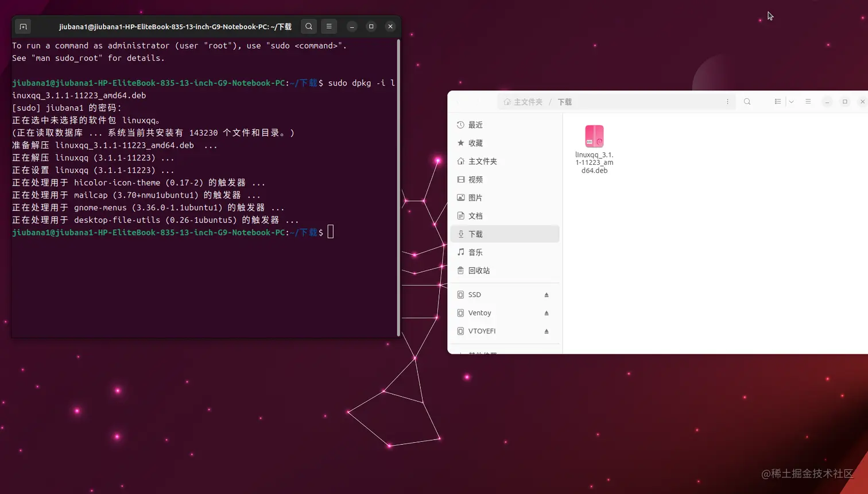This screenshot has height=494, width=868.
Task: Eject the Ventoy drive
Action: tap(547, 313)
